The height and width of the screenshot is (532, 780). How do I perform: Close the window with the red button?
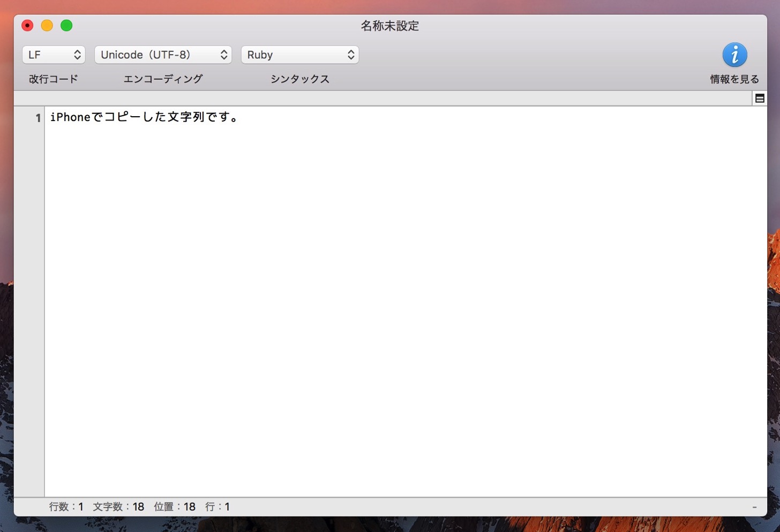click(x=27, y=26)
